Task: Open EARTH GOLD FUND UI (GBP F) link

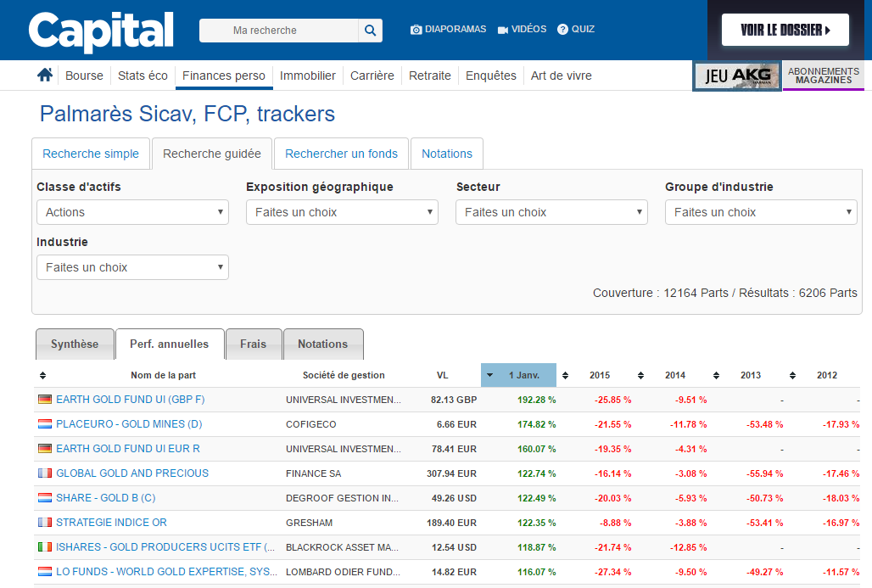Action: pos(130,400)
